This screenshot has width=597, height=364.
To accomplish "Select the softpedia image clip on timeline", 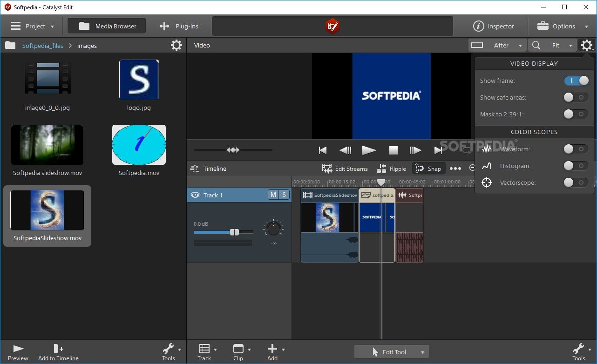I will click(377, 225).
